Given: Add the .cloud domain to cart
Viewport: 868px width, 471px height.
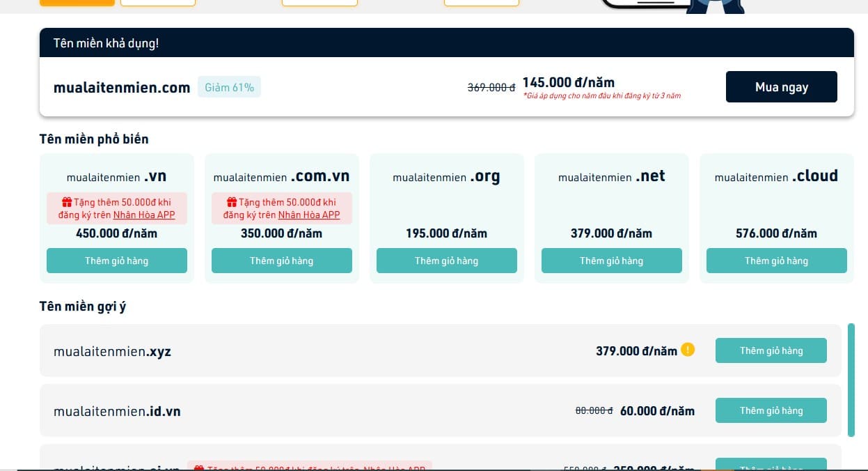Looking at the screenshot, I should 777,261.
